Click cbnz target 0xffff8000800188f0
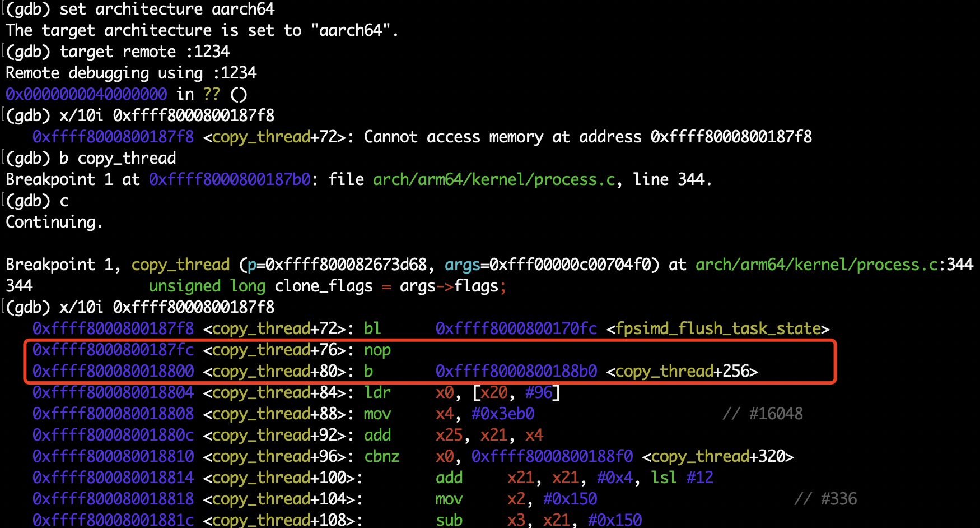This screenshot has height=528, width=980. coord(552,456)
